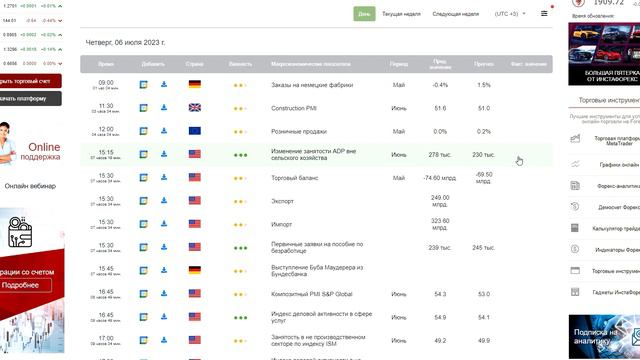
Task: Add Экспорт event to calendar
Action: tap(143, 201)
